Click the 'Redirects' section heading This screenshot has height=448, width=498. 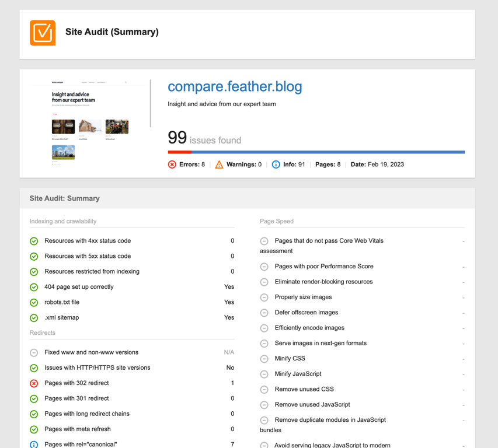click(x=42, y=333)
